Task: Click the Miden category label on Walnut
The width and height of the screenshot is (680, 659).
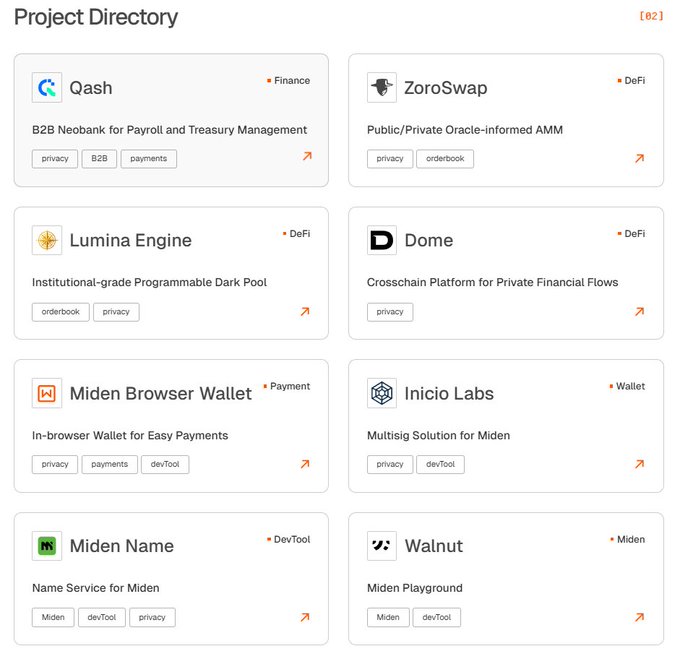Action: [x=631, y=539]
